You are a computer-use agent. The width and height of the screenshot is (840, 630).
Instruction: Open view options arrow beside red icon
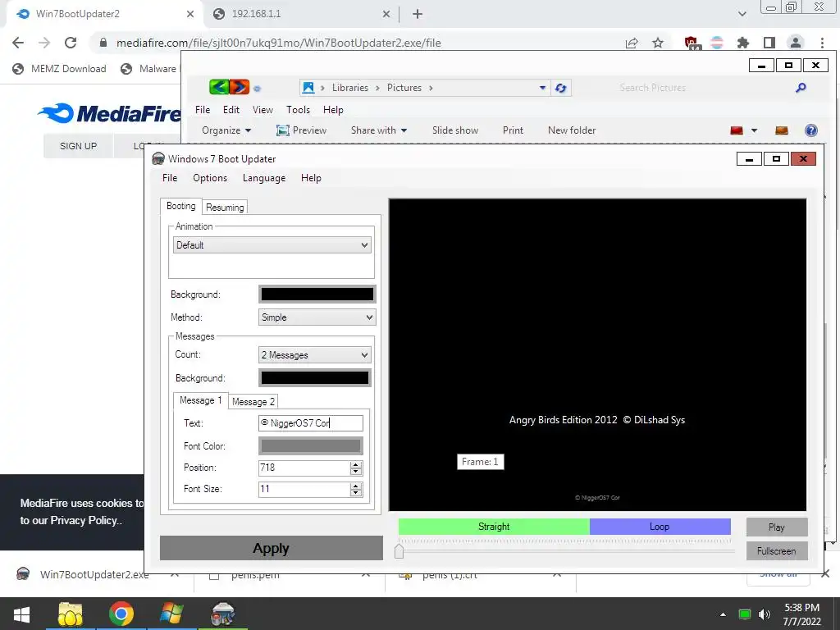(755, 130)
